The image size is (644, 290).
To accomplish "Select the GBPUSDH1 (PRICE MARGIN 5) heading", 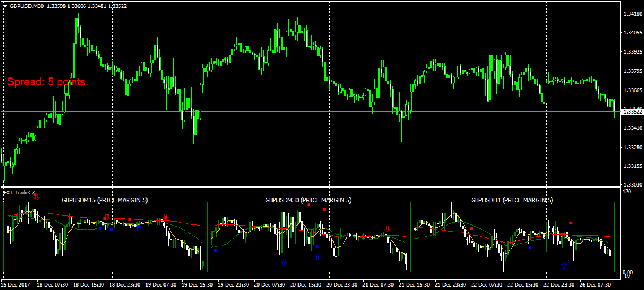I will (x=512, y=200).
